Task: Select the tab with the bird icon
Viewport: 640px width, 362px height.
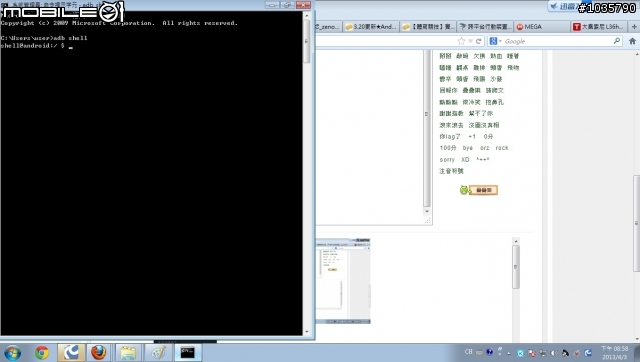Action: pyautogui.click(x=485, y=27)
